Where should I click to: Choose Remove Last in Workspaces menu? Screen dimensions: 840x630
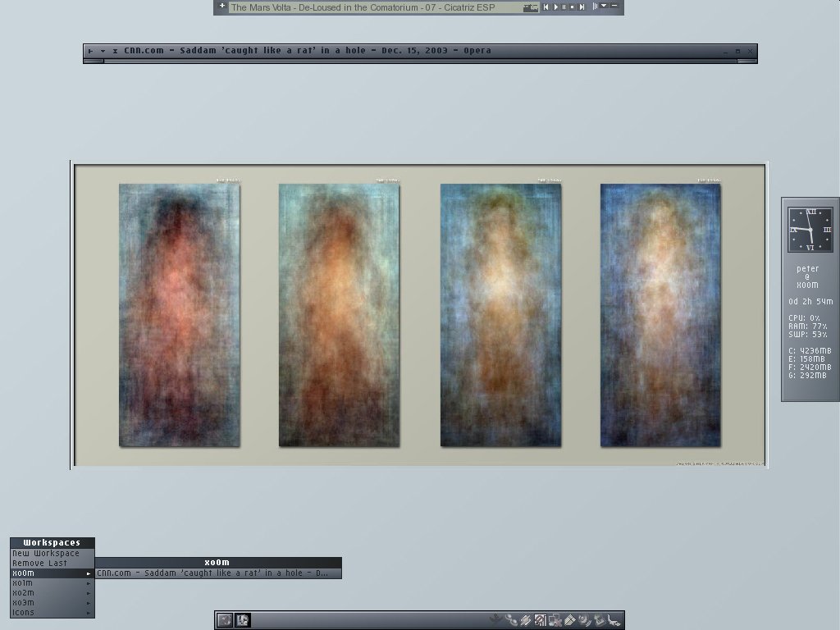52,563
